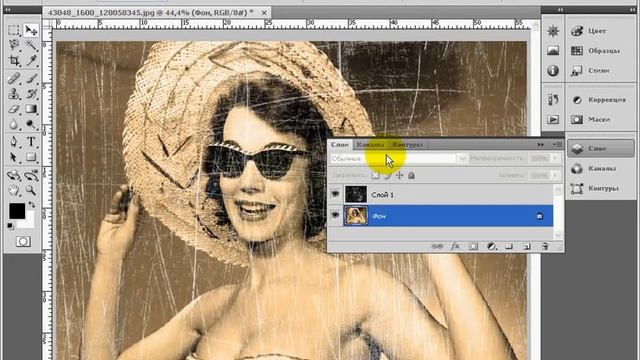Select the Clone Stamp tool
Screen dimensions: 640x360
point(14,94)
